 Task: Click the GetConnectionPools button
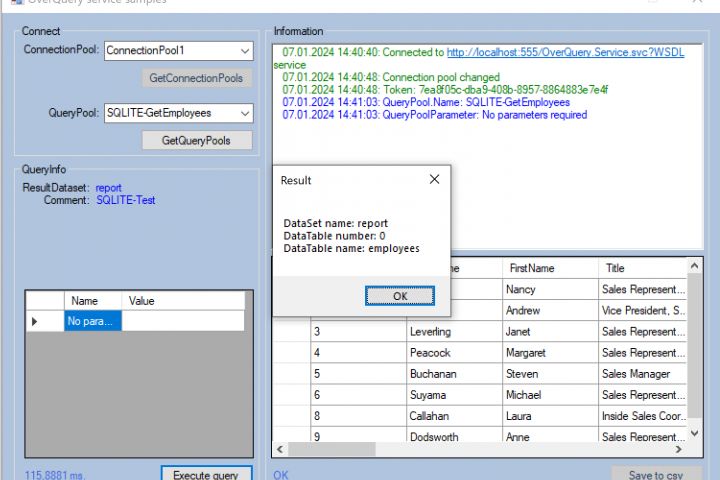[x=195, y=78]
